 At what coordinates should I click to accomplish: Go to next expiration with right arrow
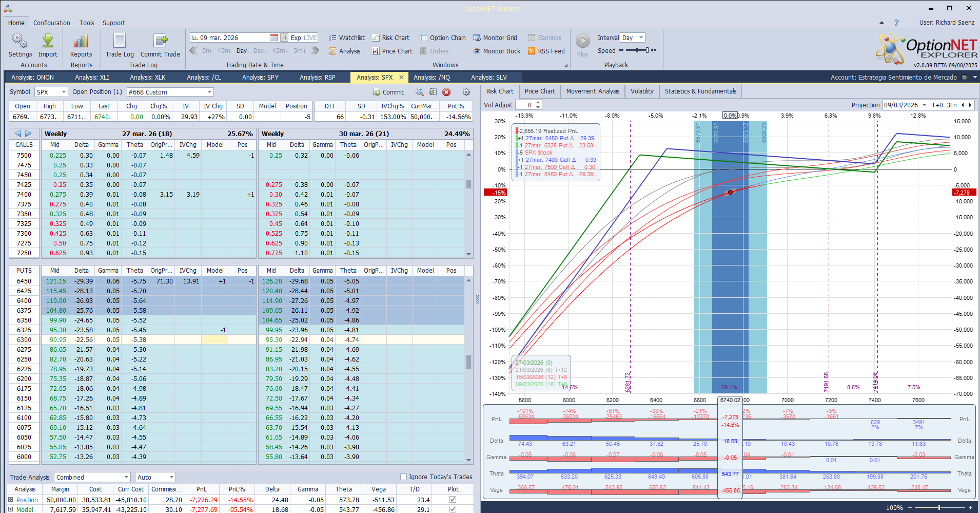pos(28,134)
